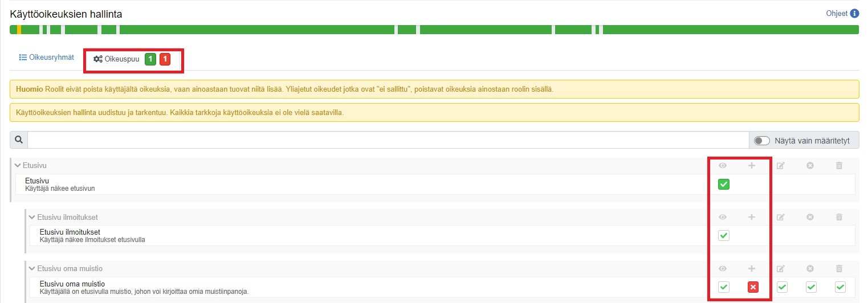868x303 pixels.
Task: Click eye view icon in Etusivu header
Action: 723,166
